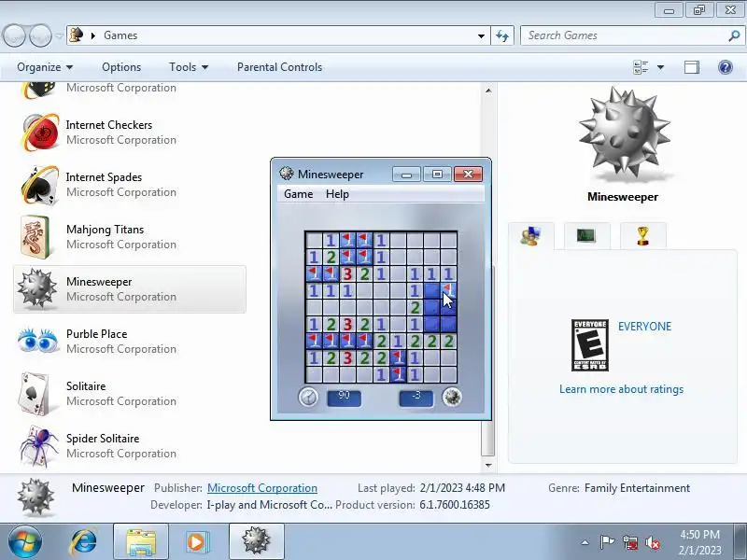Click the forward navigation button
The image size is (747, 560).
click(x=40, y=35)
